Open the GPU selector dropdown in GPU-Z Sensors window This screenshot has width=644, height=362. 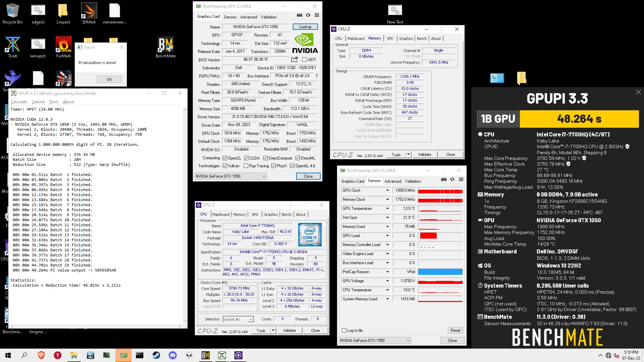(375, 341)
